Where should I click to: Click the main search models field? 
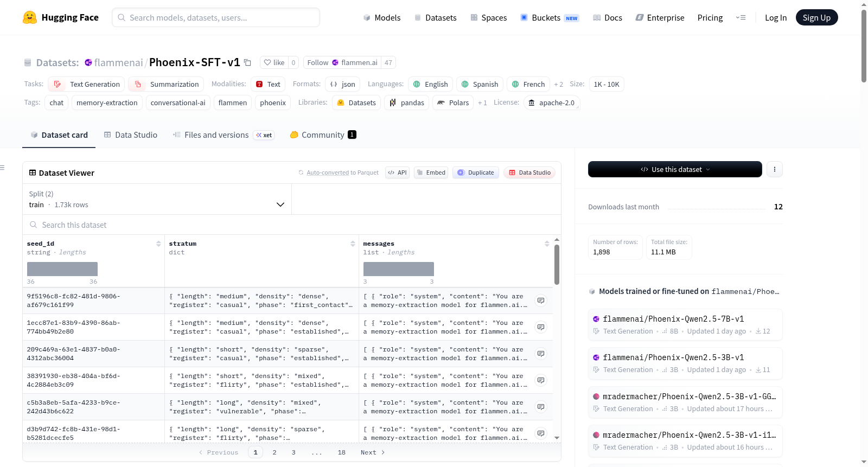pyautogui.click(x=216, y=17)
